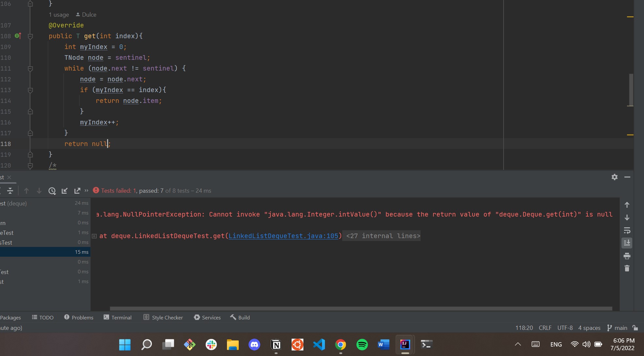Click the console horizontal scrollbar
Image resolution: width=644 pixels, height=356 pixels.
[x=361, y=309]
